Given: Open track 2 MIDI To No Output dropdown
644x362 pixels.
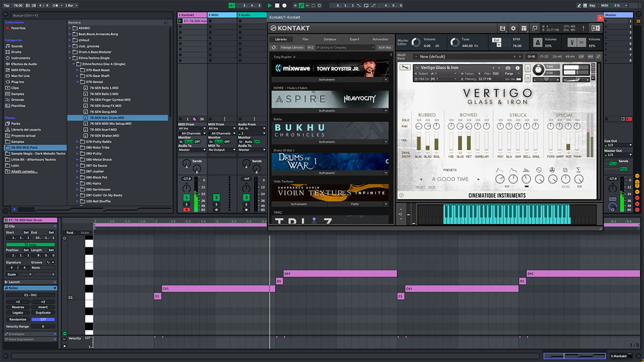Looking at the screenshot, I should pos(222,150).
